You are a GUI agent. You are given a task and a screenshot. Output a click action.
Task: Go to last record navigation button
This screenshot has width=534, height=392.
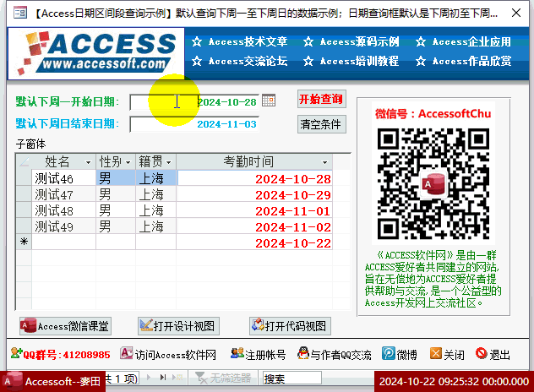tap(163, 378)
